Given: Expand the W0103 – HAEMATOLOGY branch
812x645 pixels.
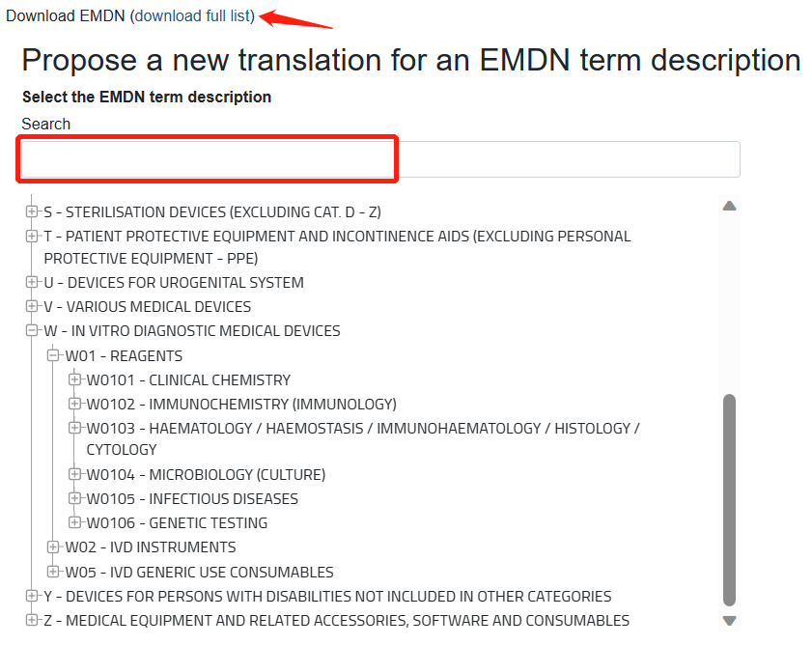Looking at the screenshot, I should (x=75, y=428).
